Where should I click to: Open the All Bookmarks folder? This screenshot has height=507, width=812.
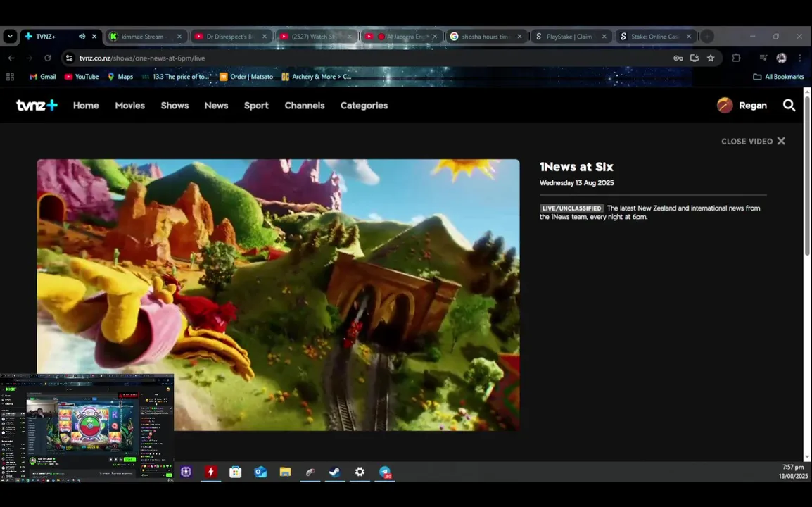pos(778,77)
